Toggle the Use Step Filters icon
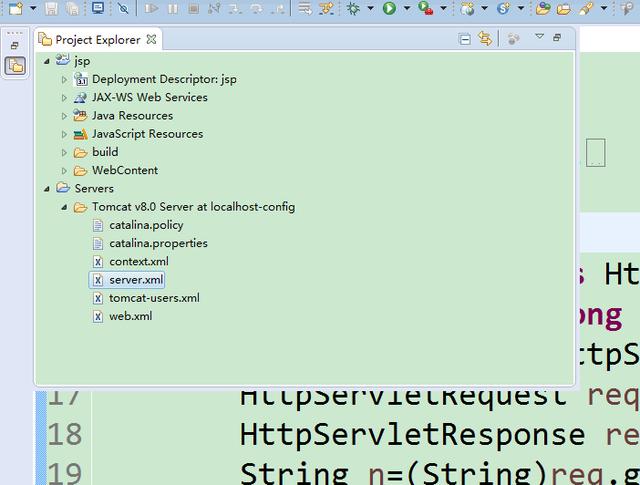The height and width of the screenshot is (485, 640). 326,8
